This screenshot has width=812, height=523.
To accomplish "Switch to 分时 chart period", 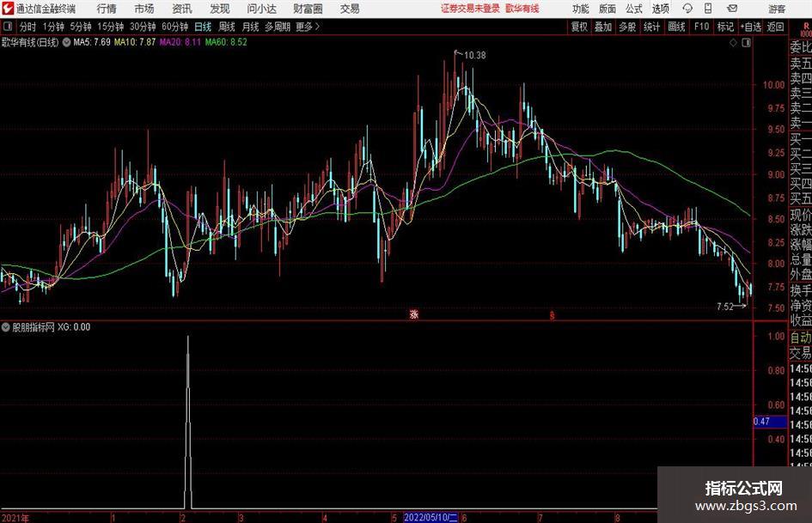I will point(28,27).
